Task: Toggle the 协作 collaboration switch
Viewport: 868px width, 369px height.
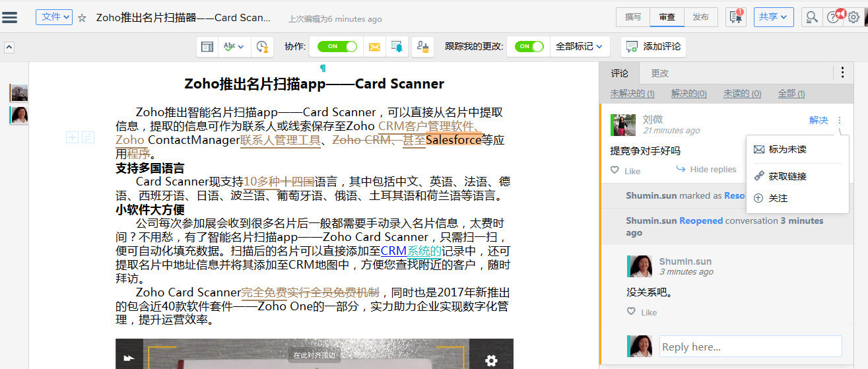Action: click(337, 47)
